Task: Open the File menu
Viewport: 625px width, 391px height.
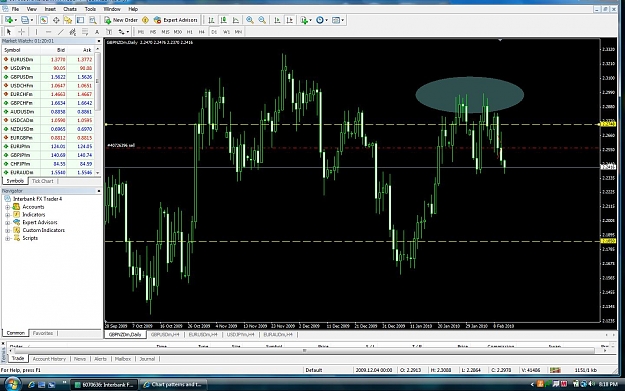Action: tap(16, 9)
